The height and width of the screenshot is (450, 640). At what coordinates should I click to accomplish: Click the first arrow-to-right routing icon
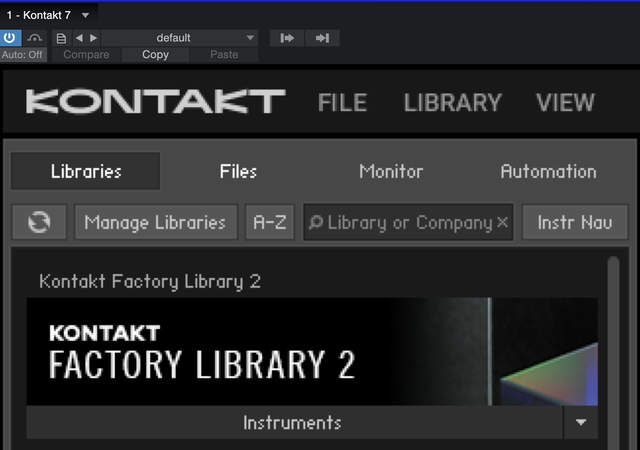[287, 38]
